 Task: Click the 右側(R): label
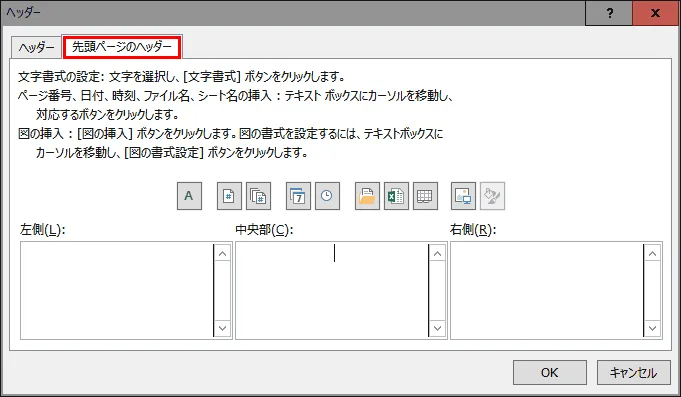click(x=473, y=229)
